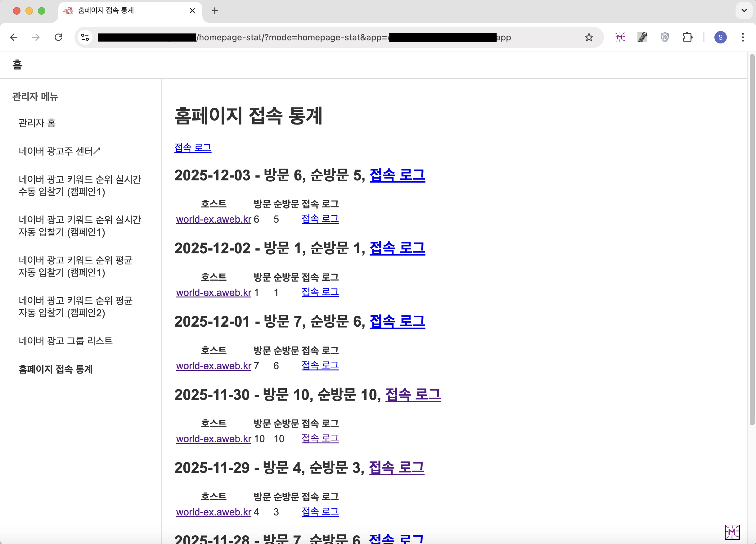Screen dimensions: 756x544
Task: Open a new browser tab
Action: point(215,11)
